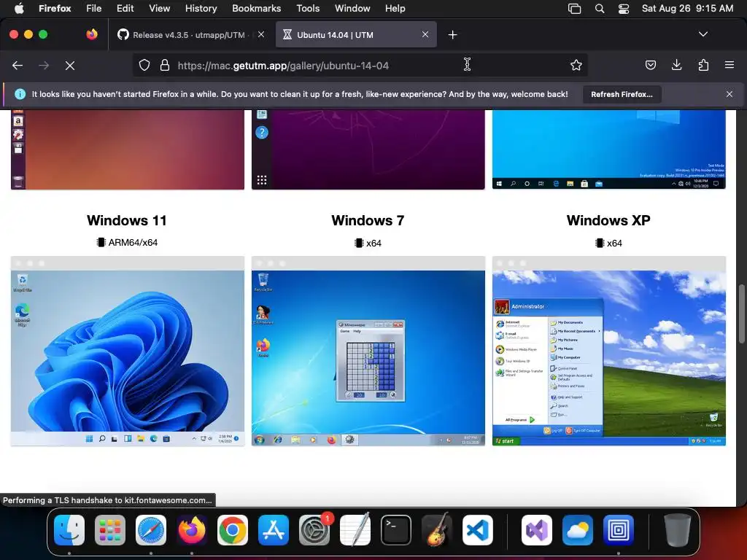Click the Windows 7 Minesweeper screenshot

point(368,351)
